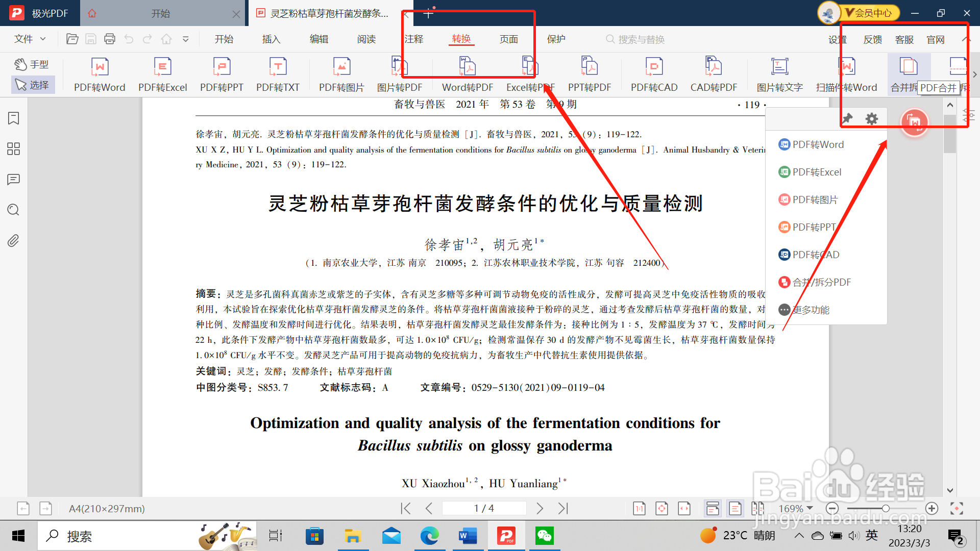Open the bookmark panel in the sidebar
Screen dimensions: 980x551
point(14,118)
